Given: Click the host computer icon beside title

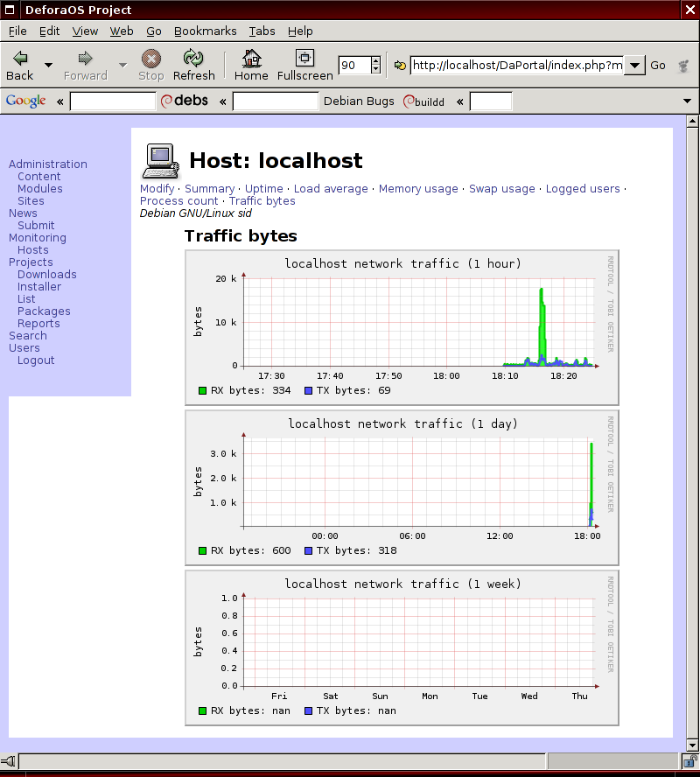Looking at the screenshot, I should click(160, 161).
